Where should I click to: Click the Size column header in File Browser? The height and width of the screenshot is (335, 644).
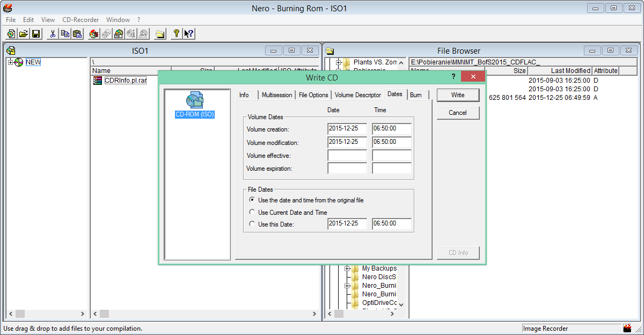coord(507,71)
